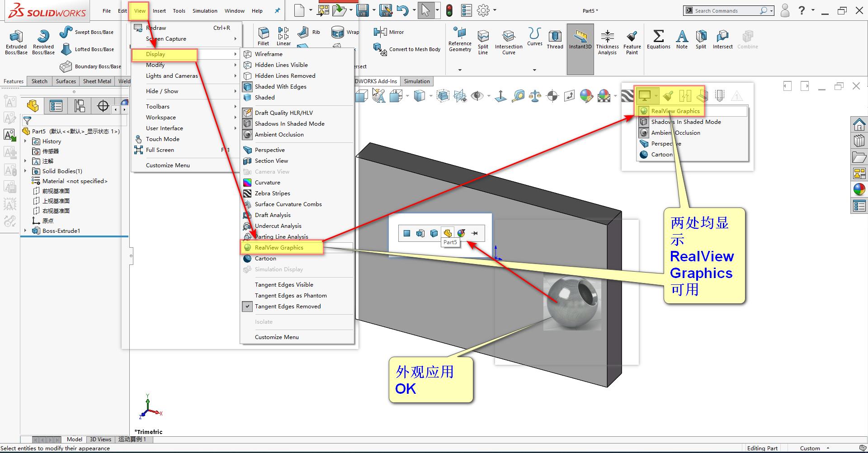Expand the Boss-Extrude1 tree node

(x=26, y=231)
